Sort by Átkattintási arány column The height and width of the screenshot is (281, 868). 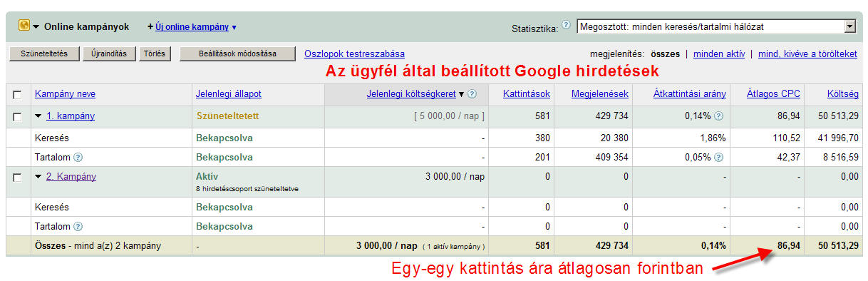[689, 94]
